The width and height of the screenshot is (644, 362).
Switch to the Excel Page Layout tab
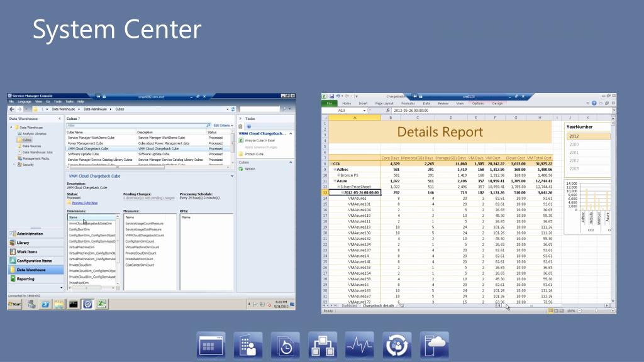point(384,104)
